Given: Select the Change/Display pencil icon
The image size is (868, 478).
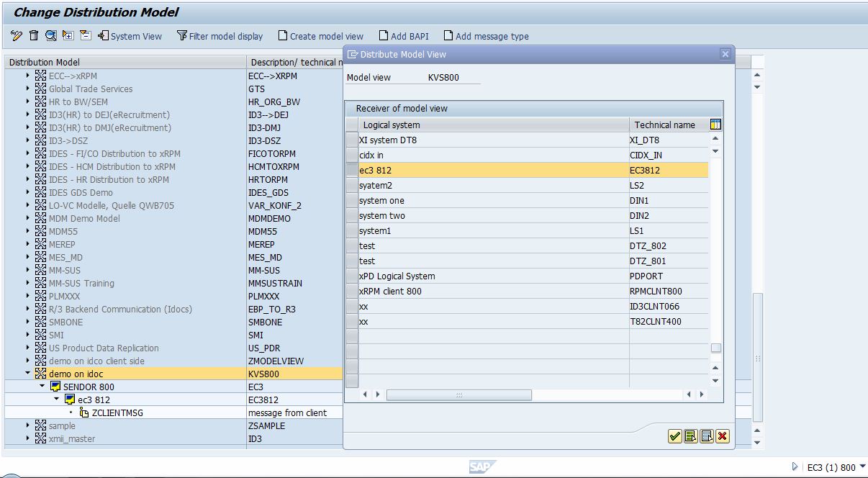Looking at the screenshot, I should pyautogui.click(x=15, y=35).
